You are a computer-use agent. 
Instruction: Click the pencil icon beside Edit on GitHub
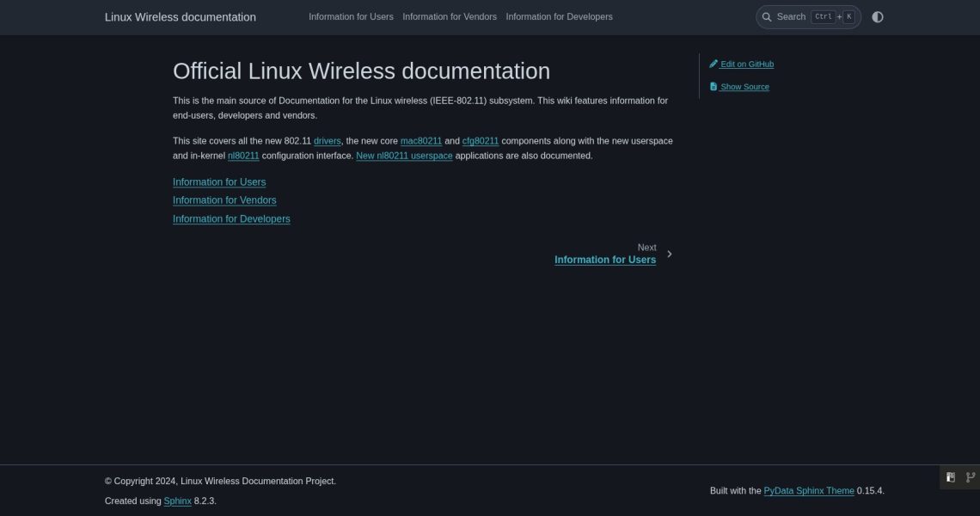coord(714,64)
